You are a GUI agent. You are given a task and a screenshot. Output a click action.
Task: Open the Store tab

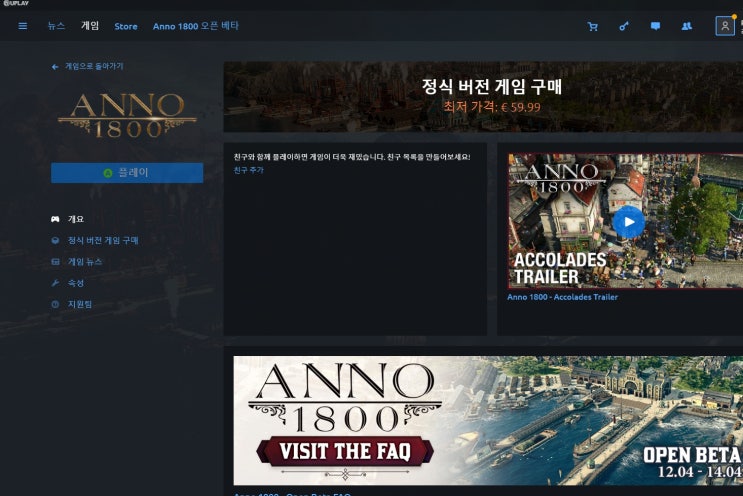coord(126,27)
